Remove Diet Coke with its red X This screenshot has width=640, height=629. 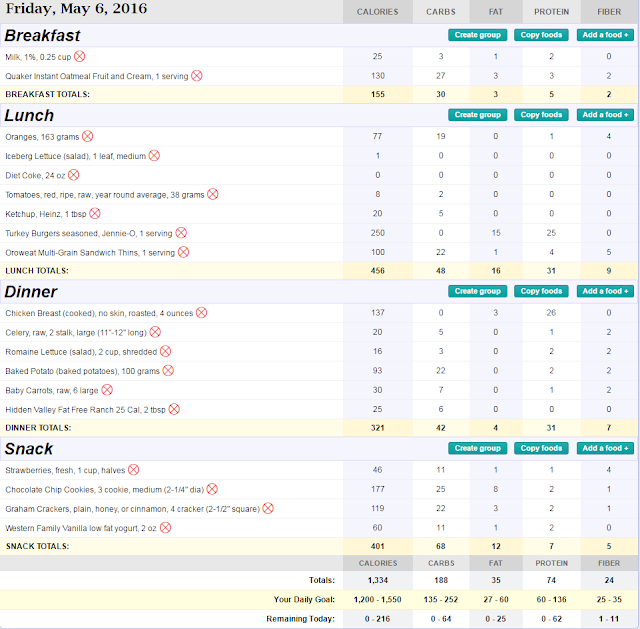coord(73,175)
